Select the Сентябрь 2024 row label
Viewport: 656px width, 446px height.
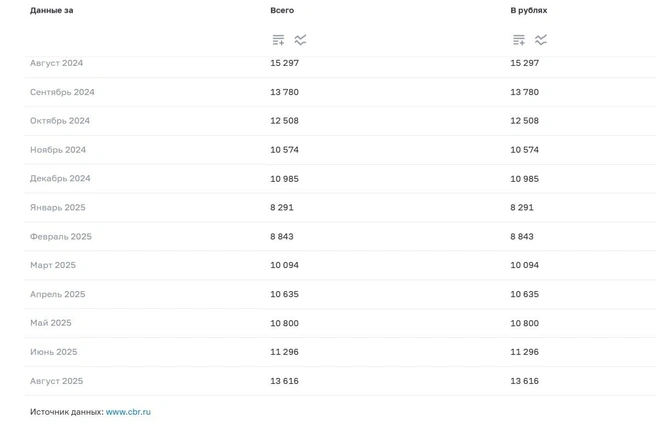pos(62,92)
